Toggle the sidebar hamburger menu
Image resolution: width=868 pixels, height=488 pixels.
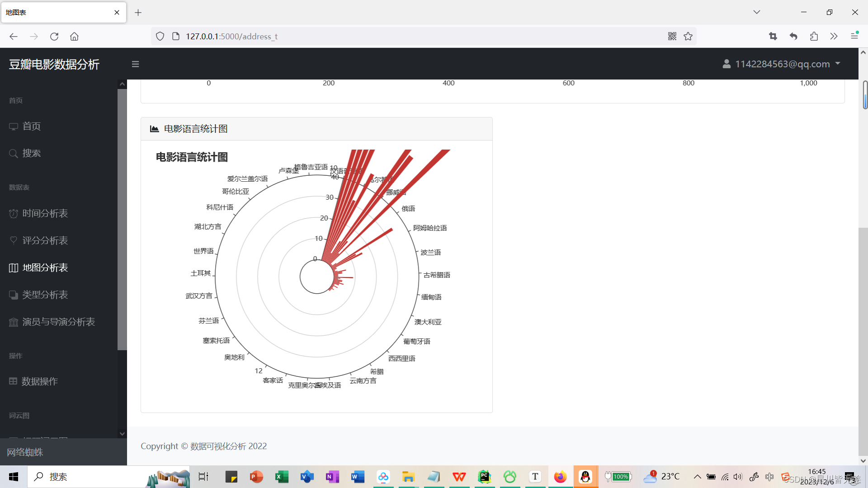point(135,64)
